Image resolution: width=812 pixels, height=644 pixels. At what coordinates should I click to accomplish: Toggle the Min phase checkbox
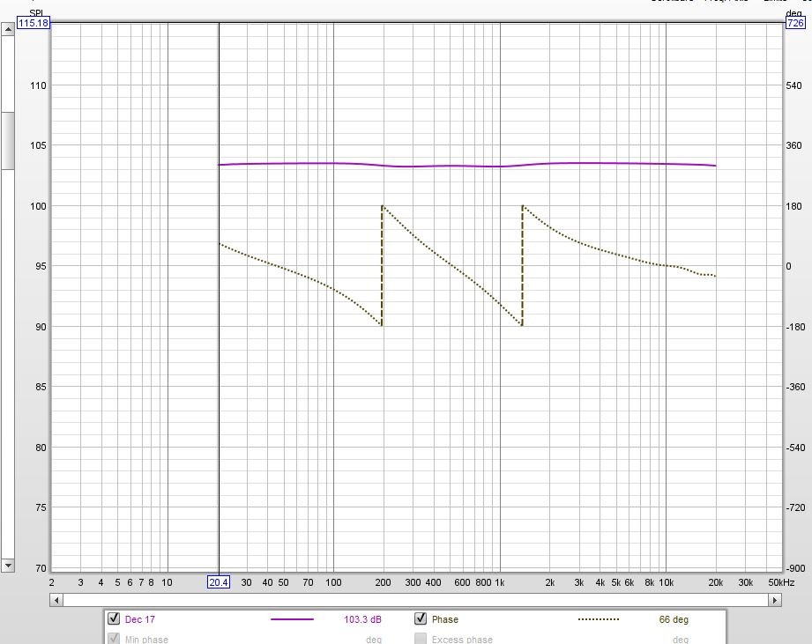pyautogui.click(x=114, y=639)
